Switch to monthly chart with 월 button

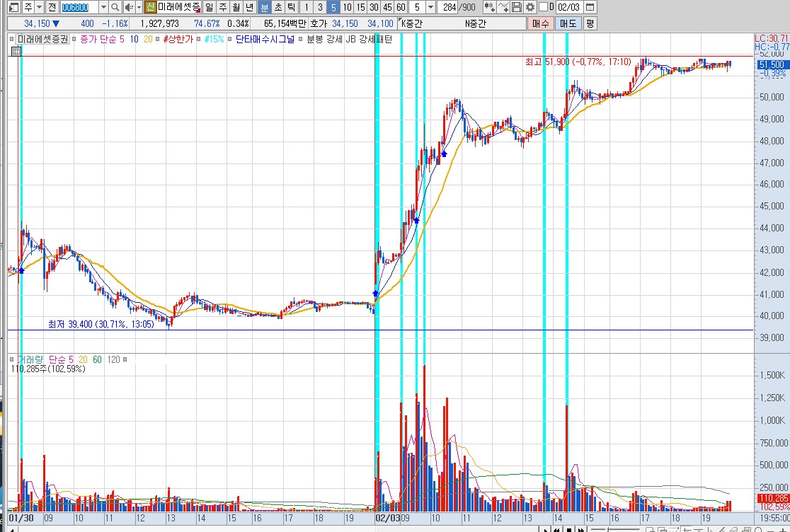[x=236, y=7]
